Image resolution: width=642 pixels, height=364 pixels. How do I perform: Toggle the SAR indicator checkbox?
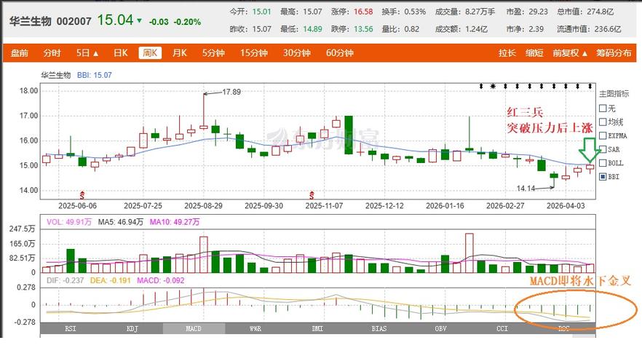[x=603, y=149]
